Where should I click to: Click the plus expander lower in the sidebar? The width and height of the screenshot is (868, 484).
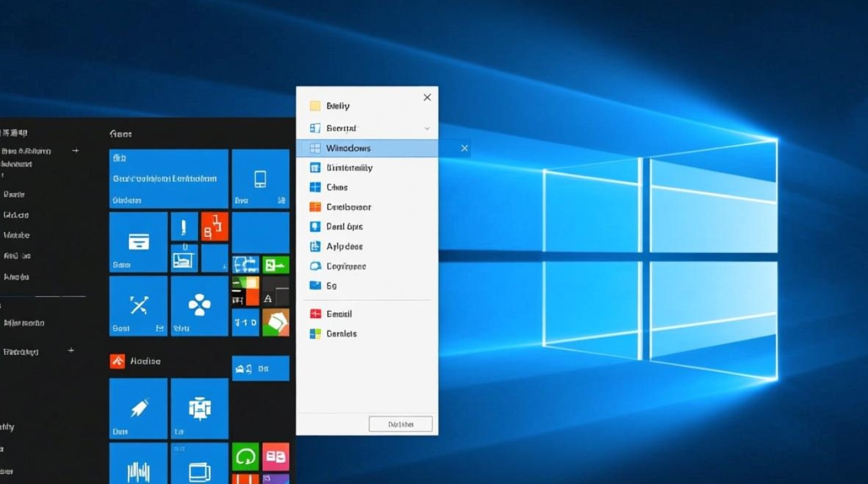pos(71,350)
